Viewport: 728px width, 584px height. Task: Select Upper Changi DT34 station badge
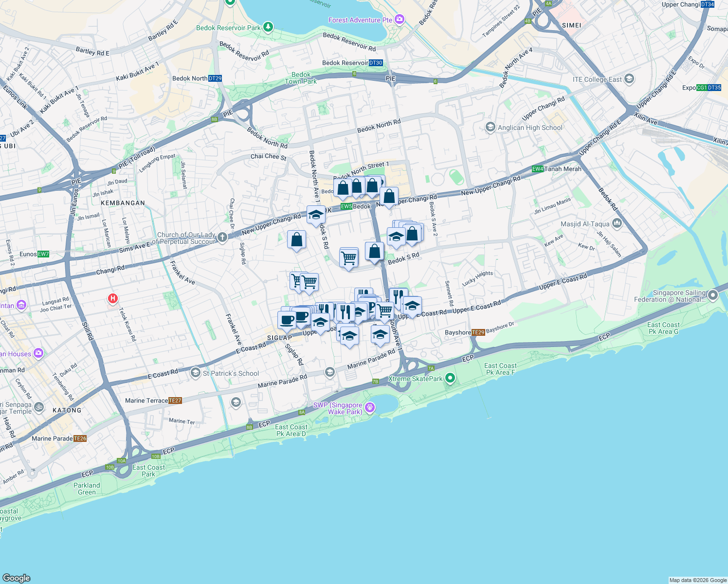(x=708, y=4)
